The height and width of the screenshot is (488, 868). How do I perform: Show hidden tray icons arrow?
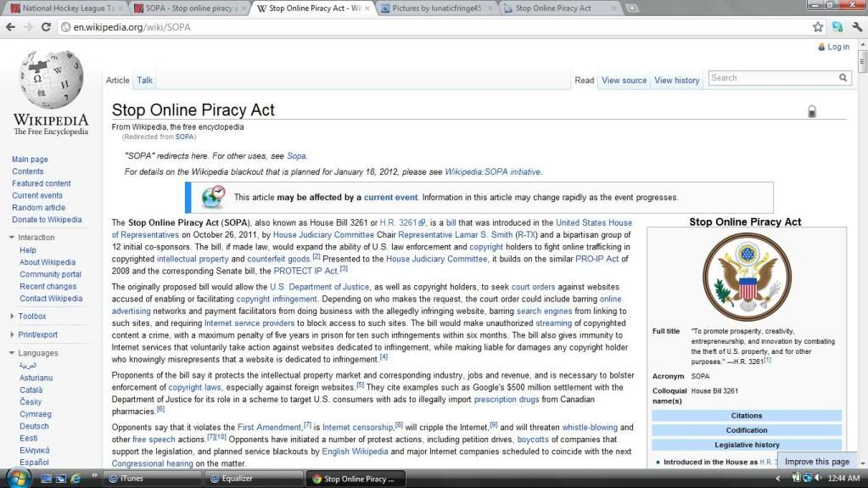(778, 478)
